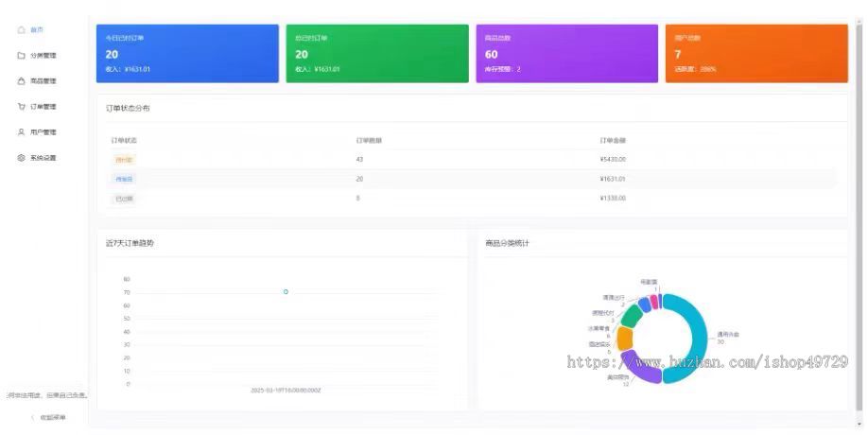Click the orange donut segment
This screenshot has height=435, width=868.
625,339
